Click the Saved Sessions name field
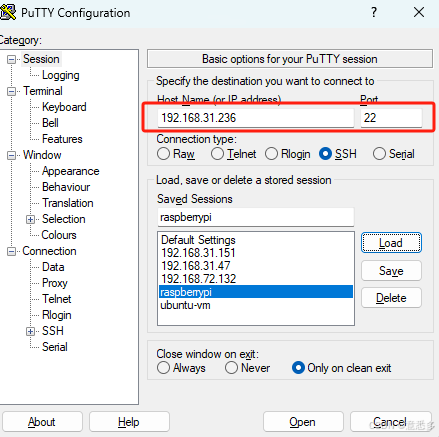This screenshot has width=439, height=437. 256,217
